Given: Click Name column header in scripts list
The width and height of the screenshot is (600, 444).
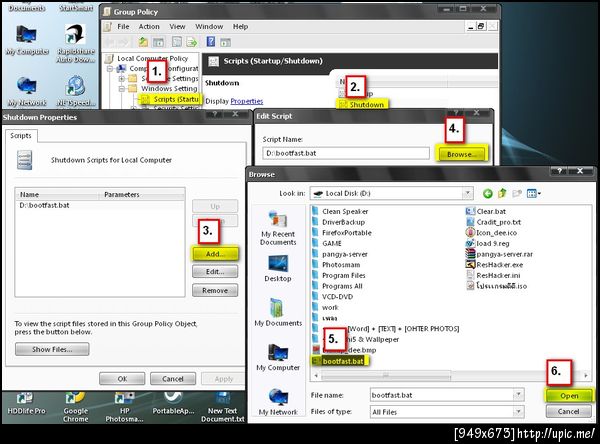Looking at the screenshot, I should pyautogui.click(x=58, y=194).
